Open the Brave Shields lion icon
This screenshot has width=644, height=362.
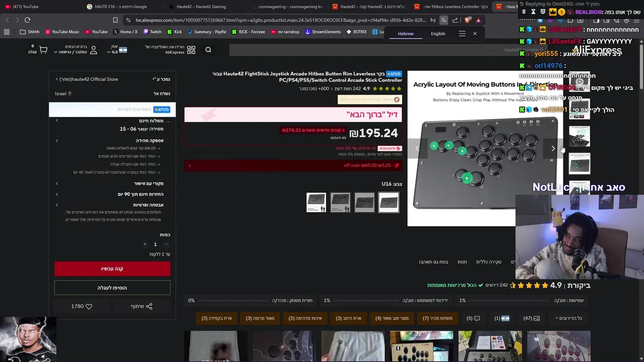[467, 20]
